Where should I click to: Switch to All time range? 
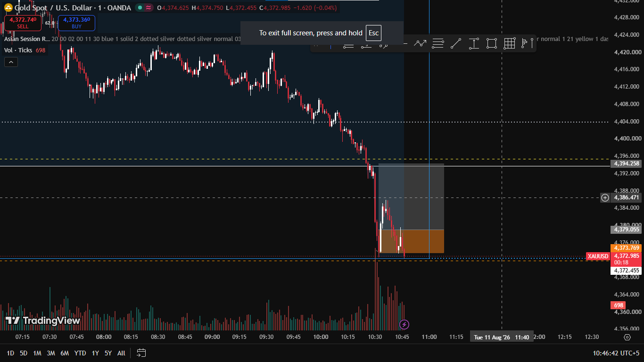pyautogui.click(x=121, y=353)
